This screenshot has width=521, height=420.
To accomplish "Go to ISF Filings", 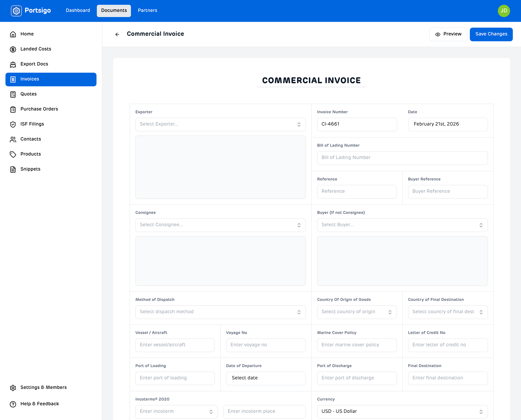I will pyautogui.click(x=51, y=124).
